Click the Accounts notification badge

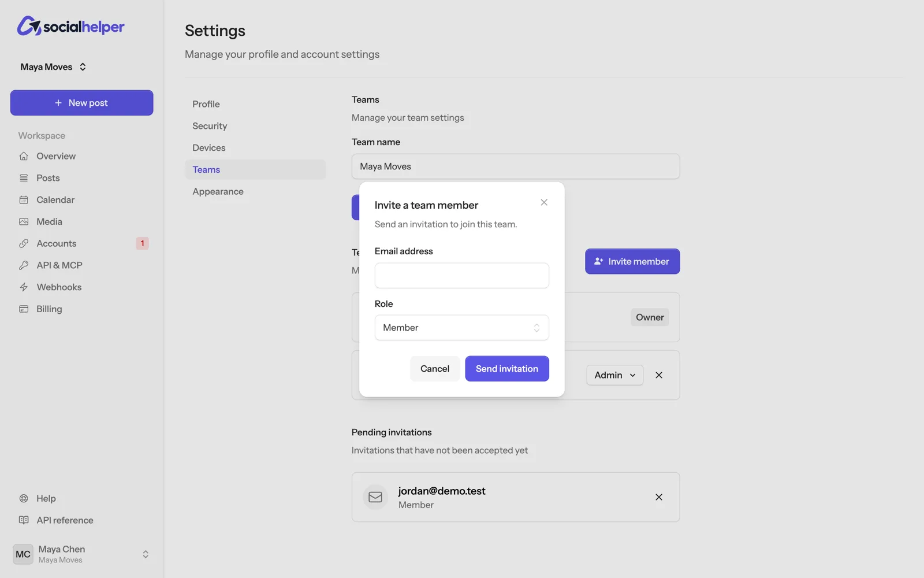click(143, 243)
